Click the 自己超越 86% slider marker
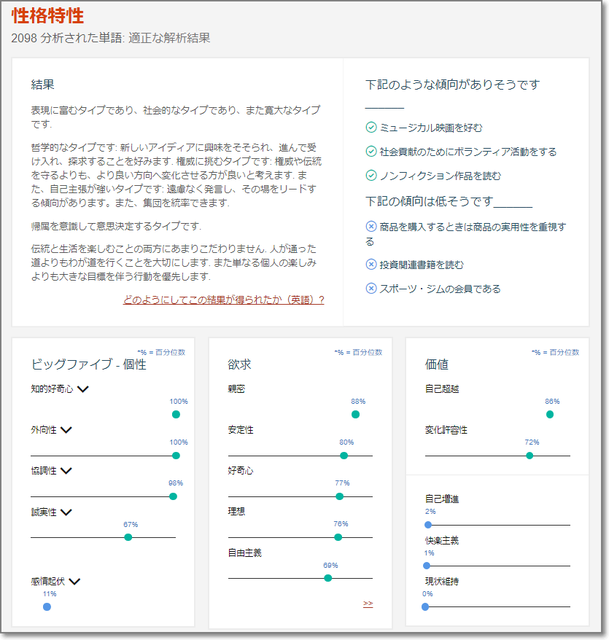Image resolution: width=609 pixels, height=640 pixels. click(x=550, y=414)
